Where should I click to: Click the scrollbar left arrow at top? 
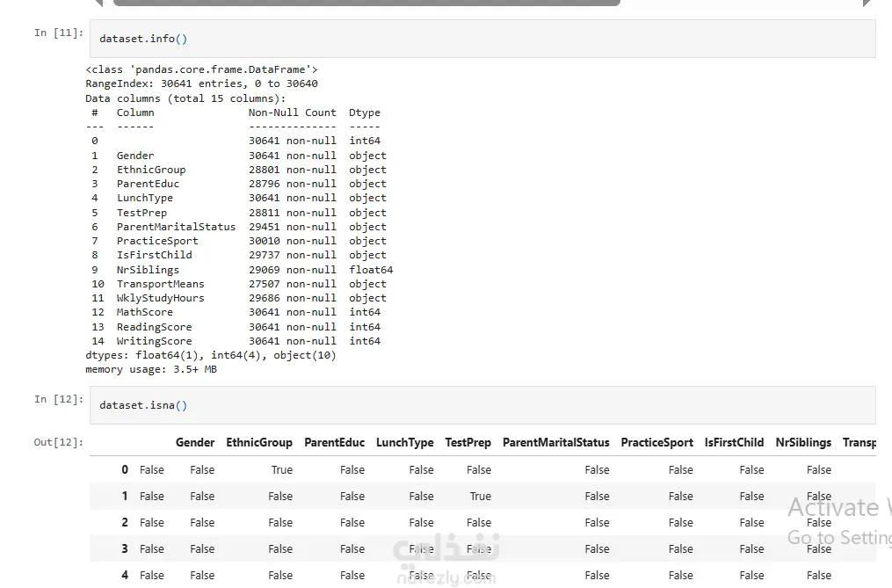point(99,3)
